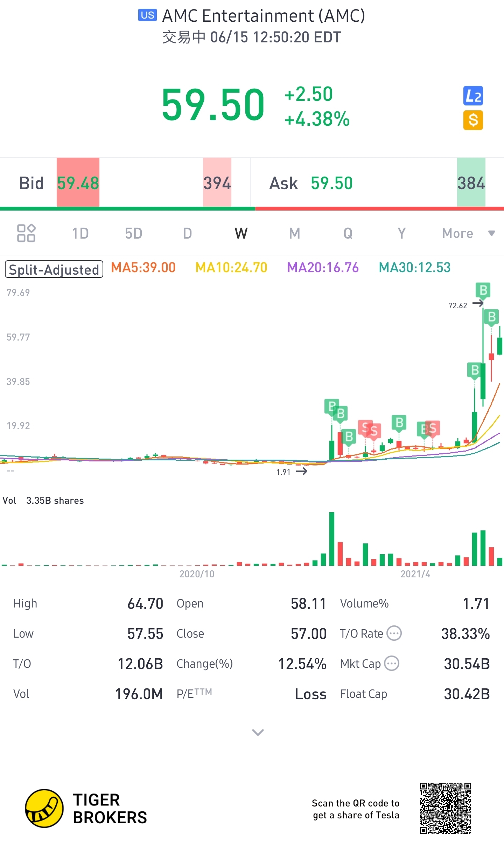This screenshot has width=504, height=865.
Task: Select the W weekly chart tab
Action: pyautogui.click(x=241, y=233)
